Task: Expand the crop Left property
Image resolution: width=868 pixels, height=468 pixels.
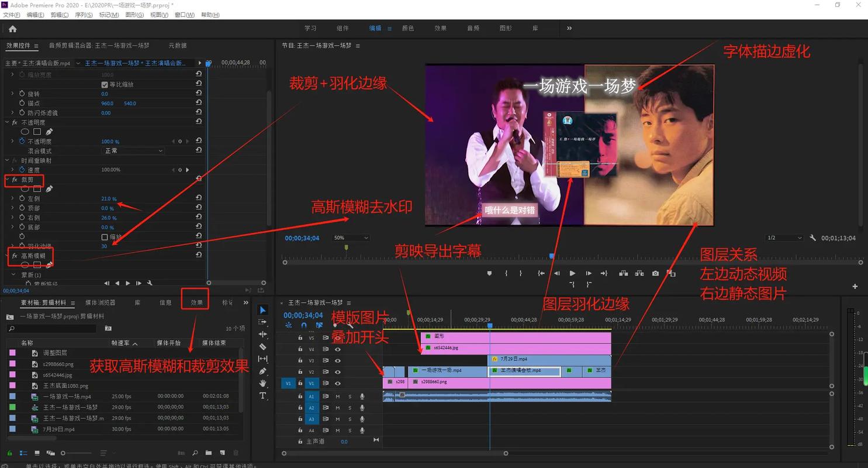Action: (13, 199)
